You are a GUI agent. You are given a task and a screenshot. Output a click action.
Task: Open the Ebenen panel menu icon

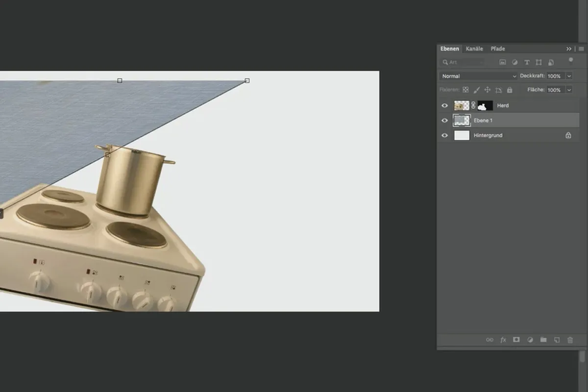pyautogui.click(x=581, y=49)
